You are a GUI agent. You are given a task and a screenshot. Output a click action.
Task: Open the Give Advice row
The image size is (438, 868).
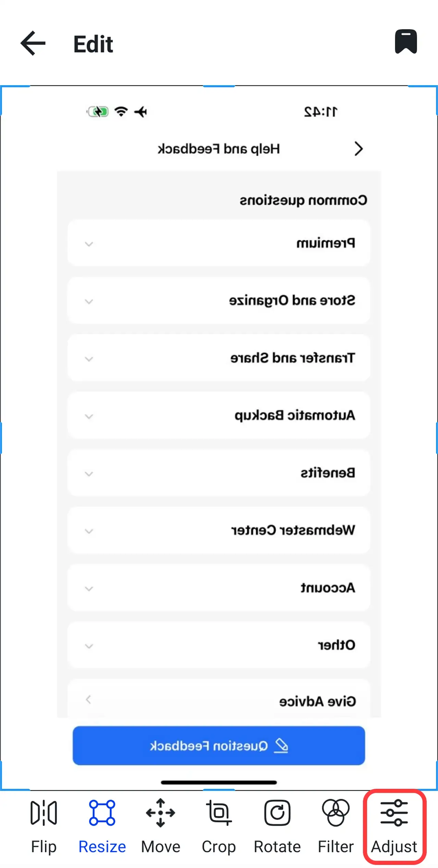tap(219, 701)
